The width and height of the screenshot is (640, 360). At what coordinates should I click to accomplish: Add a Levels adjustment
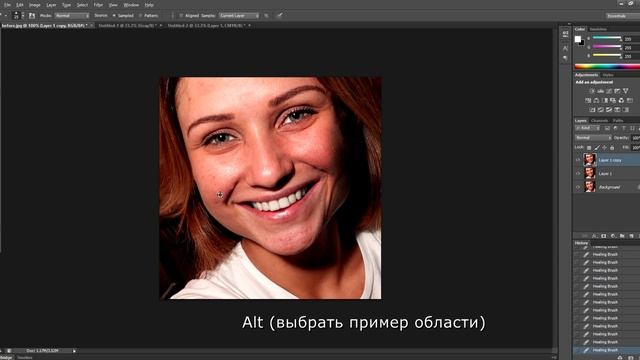(x=600, y=91)
